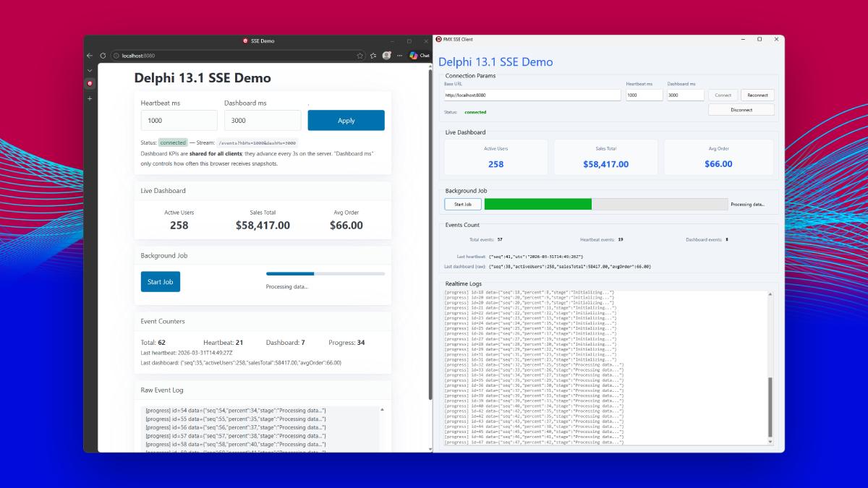Viewport: 868px width, 488px height.
Task: Close the FMX SSE Client window
Action: pos(776,39)
